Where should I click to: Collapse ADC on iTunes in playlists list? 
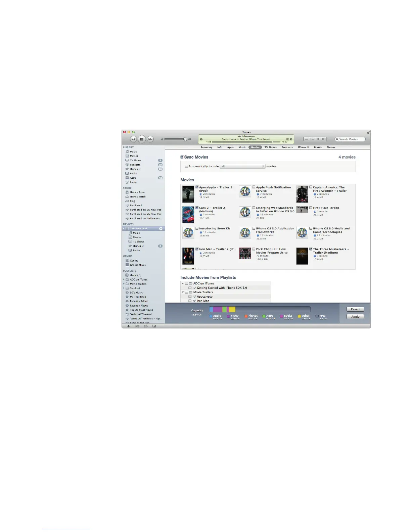[x=183, y=283]
